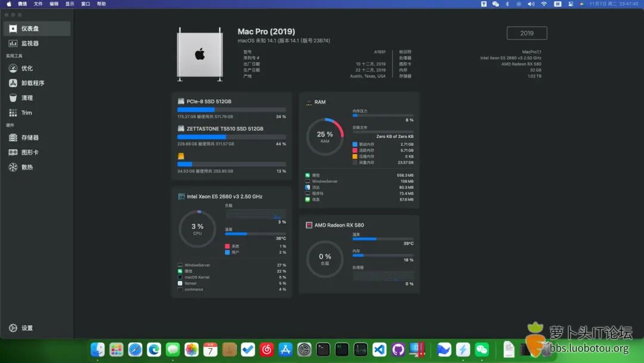Click the blue memory legend swatch 2.71 GB
644x363 pixels.
point(355,144)
